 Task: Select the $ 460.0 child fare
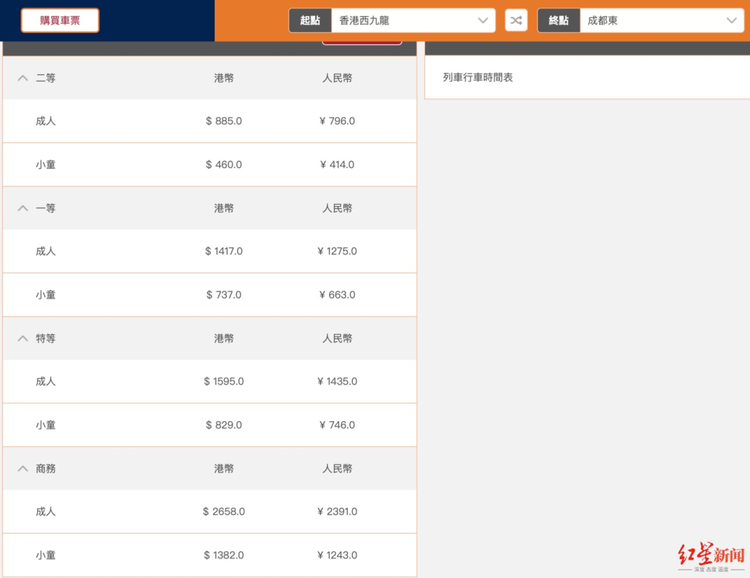(x=224, y=165)
